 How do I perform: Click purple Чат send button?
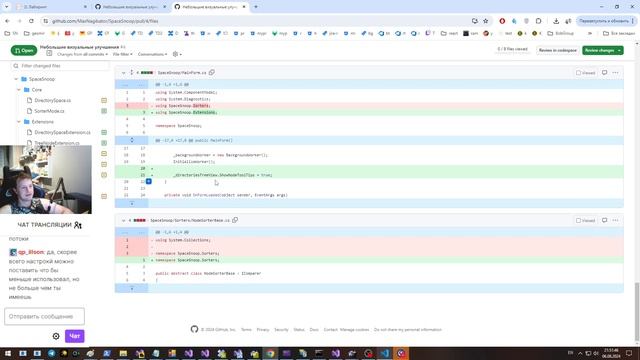click(x=74, y=336)
